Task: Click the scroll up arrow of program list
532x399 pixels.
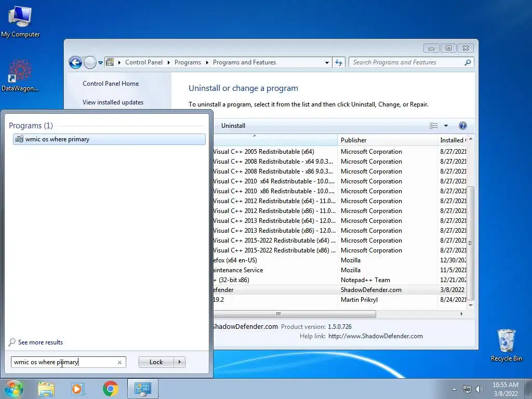Action: pos(470,139)
